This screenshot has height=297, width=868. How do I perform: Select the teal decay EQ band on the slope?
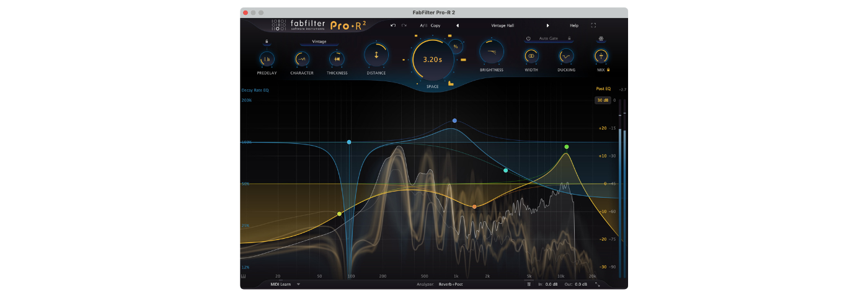pos(505,170)
